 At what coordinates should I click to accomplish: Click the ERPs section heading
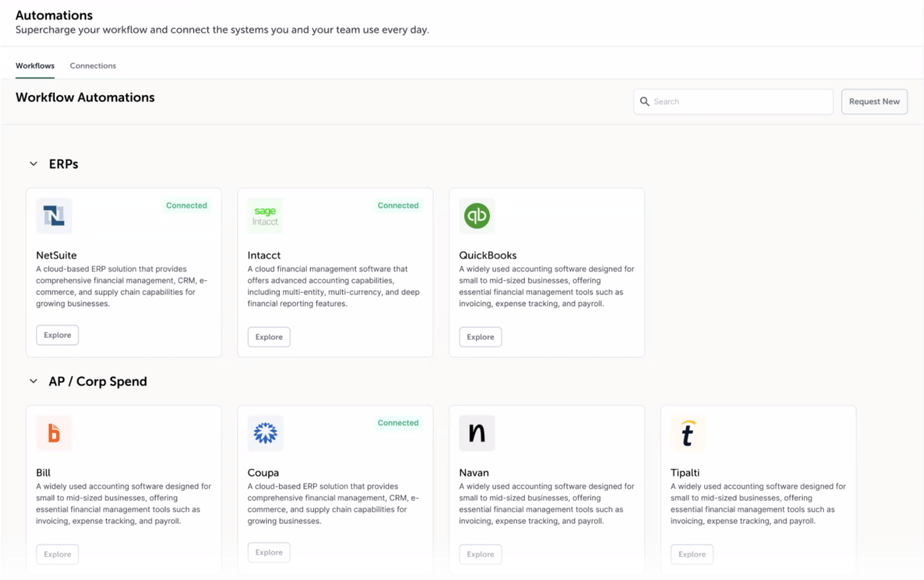pos(64,164)
